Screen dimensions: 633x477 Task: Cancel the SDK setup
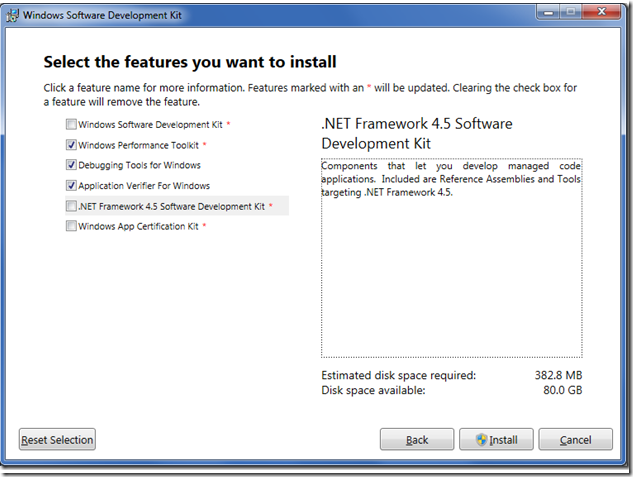[576, 439]
